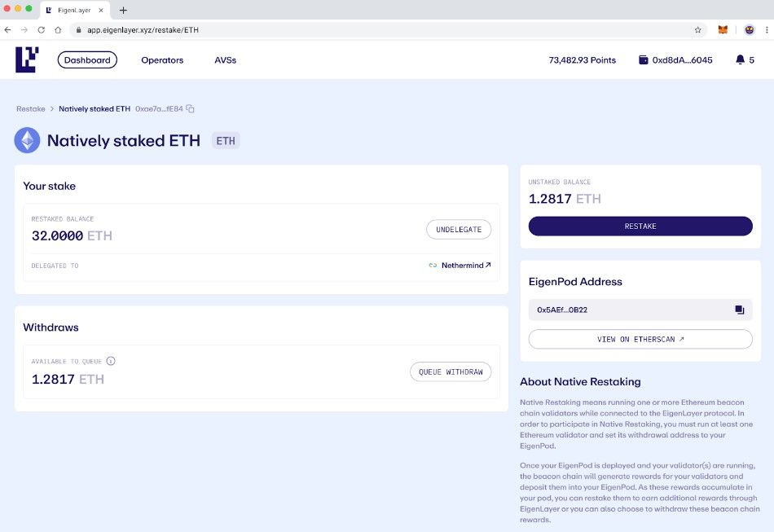The height and width of the screenshot is (532, 774).
Task: Click the Withdraws heading
Action: point(51,328)
